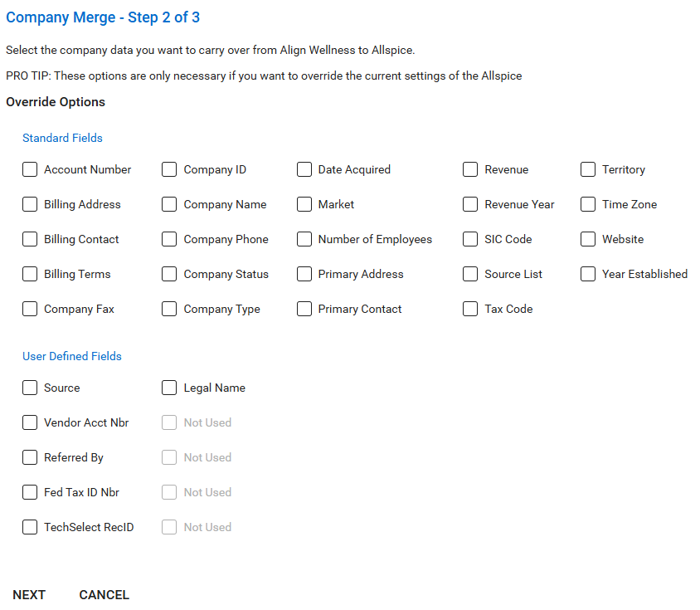Check the TechSelect RecID checkbox

click(x=30, y=527)
